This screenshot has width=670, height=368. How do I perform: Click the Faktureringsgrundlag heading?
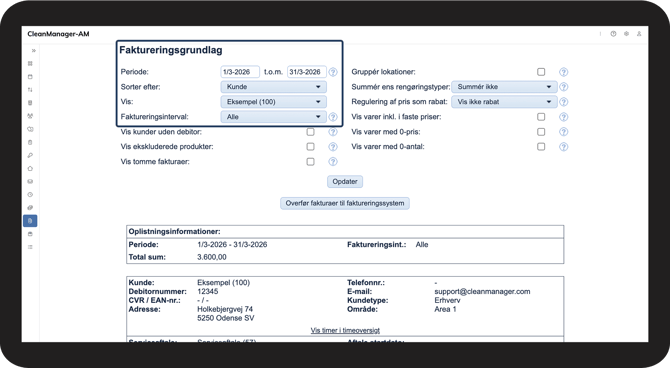(171, 50)
